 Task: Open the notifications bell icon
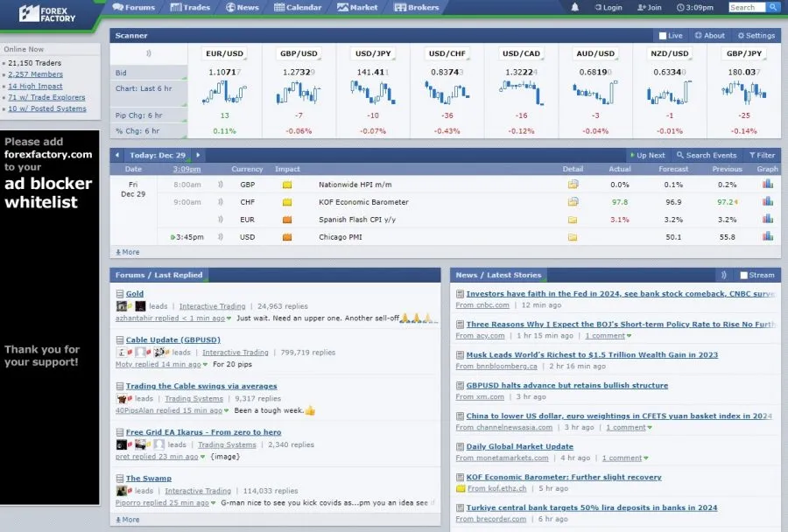point(575,7)
